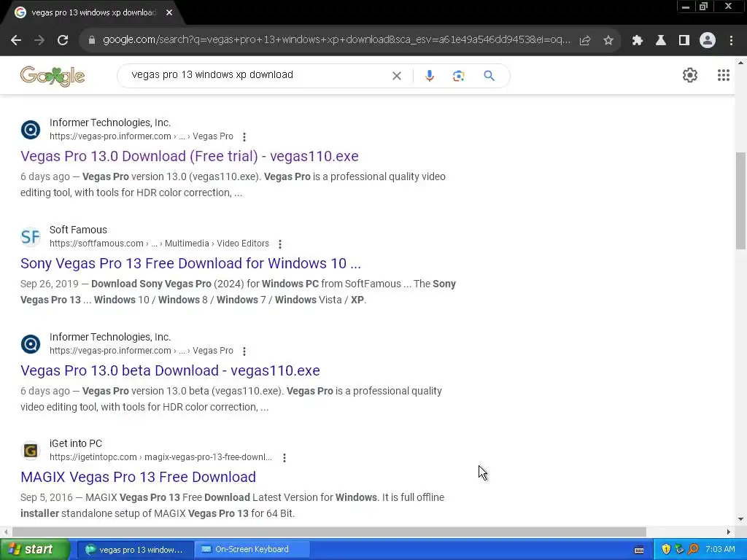Click the vertical scrollbar down arrow
747x560 pixels.
(x=741, y=519)
